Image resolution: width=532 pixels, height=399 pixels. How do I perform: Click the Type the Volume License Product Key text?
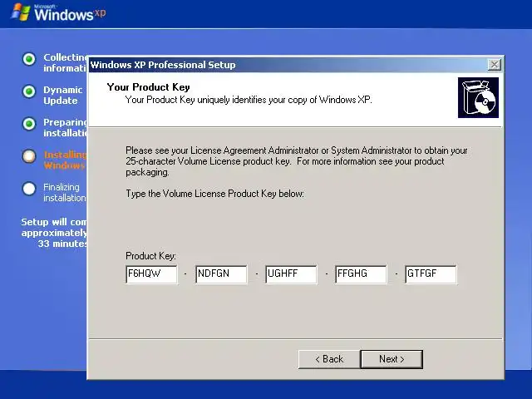pyautogui.click(x=214, y=194)
